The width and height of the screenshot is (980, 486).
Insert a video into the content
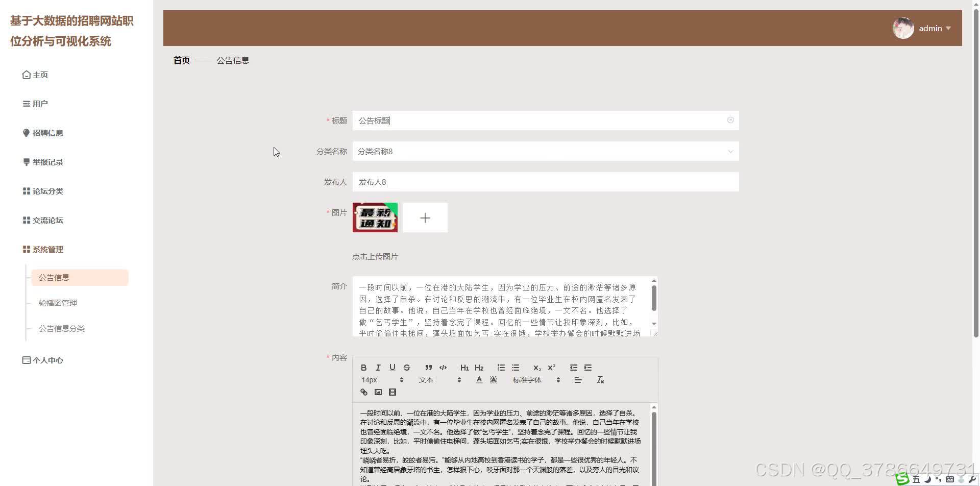pyautogui.click(x=392, y=392)
